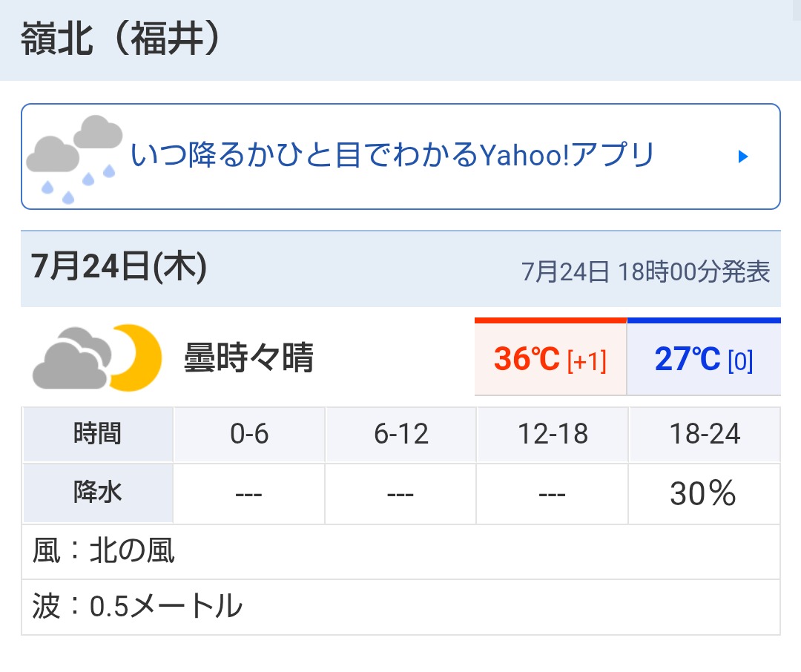The width and height of the screenshot is (801, 672).
Task: Click the 36℃ high temperature box
Action: point(550,359)
